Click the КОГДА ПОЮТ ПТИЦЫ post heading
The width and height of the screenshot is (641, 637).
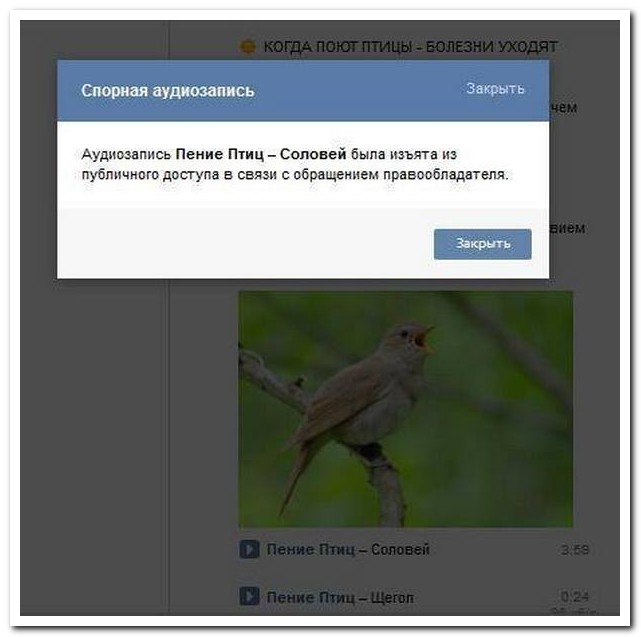point(410,47)
